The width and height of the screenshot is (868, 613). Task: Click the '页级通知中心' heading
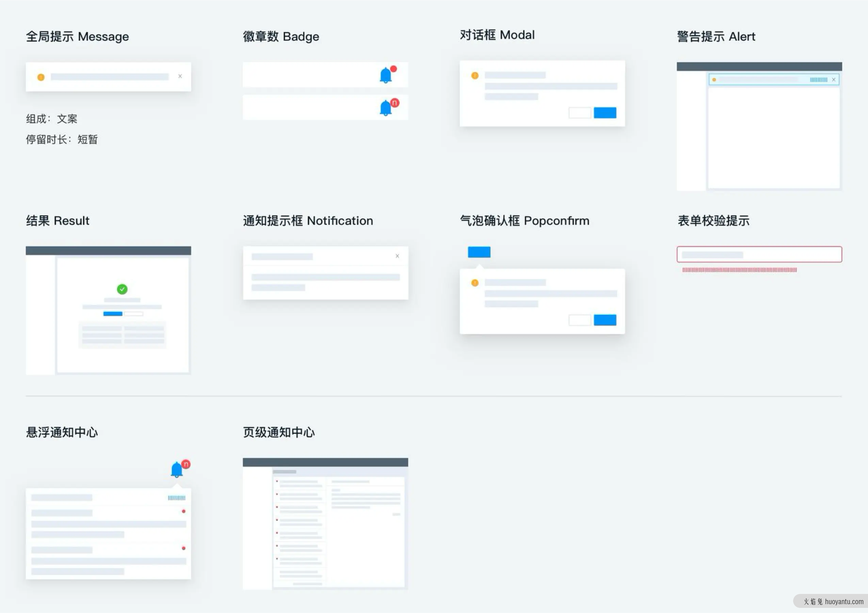point(279,432)
